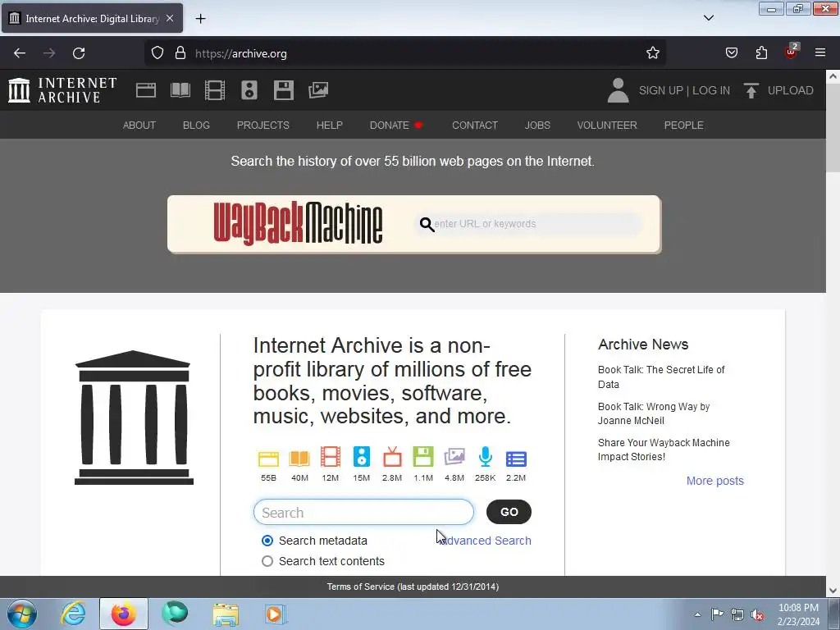Open the Images icon in top navigation

coord(318,90)
